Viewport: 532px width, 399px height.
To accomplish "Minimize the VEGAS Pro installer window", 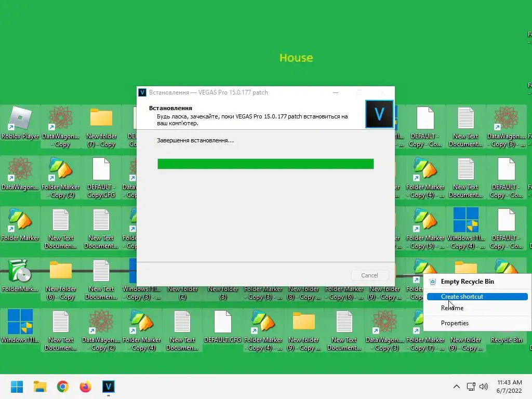I will pyautogui.click(x=336, y=92).
